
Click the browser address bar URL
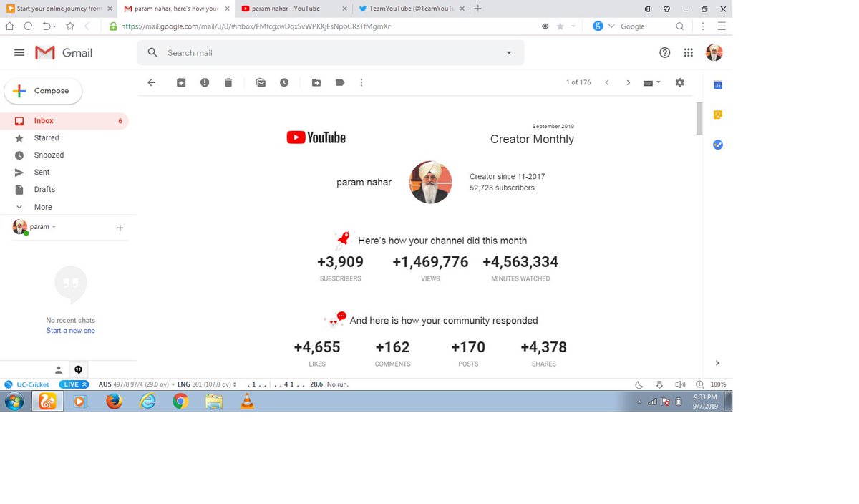click(x=256, y=26)
